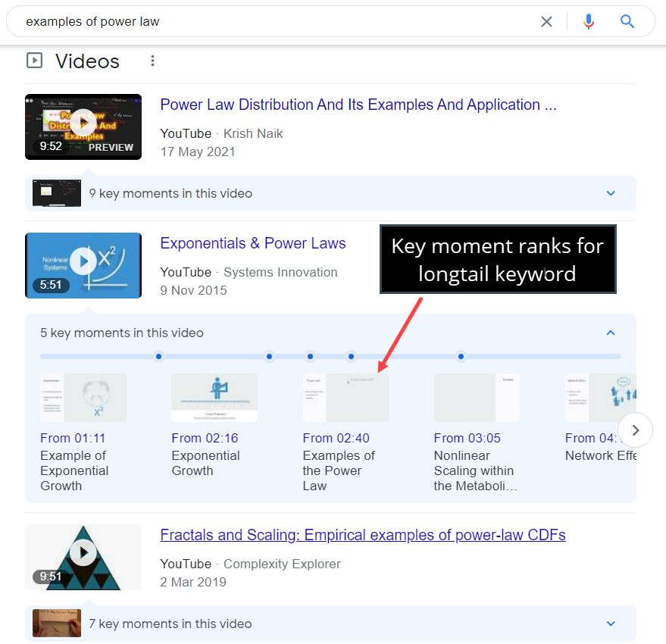Open the three-dot menu next to Videos
Viewport: 666px width, 644px height.
click(152, 61)
